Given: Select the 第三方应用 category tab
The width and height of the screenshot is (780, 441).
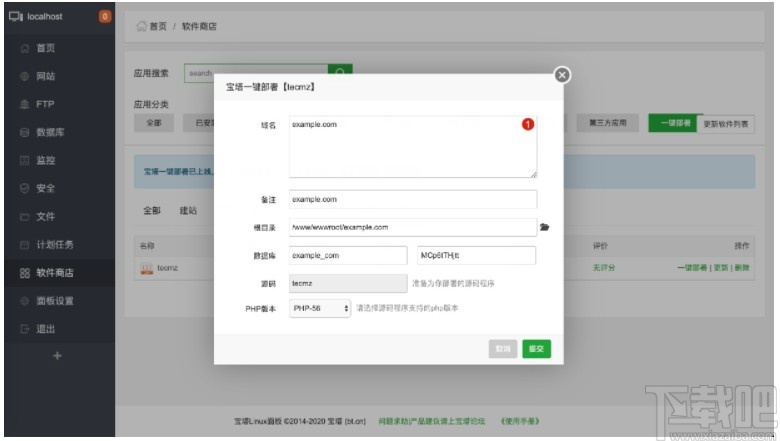Looking at the screenshot, I should [607, 123].
